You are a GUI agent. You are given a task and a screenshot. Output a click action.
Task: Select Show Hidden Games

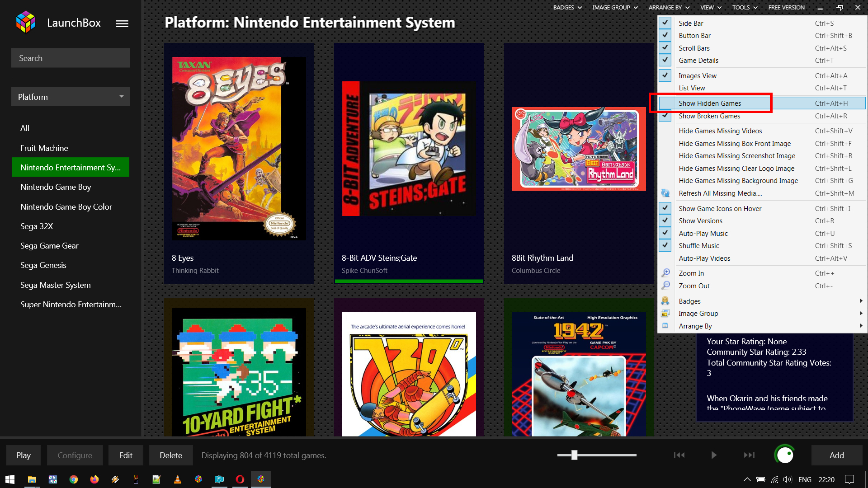click(x=762, y=103)
